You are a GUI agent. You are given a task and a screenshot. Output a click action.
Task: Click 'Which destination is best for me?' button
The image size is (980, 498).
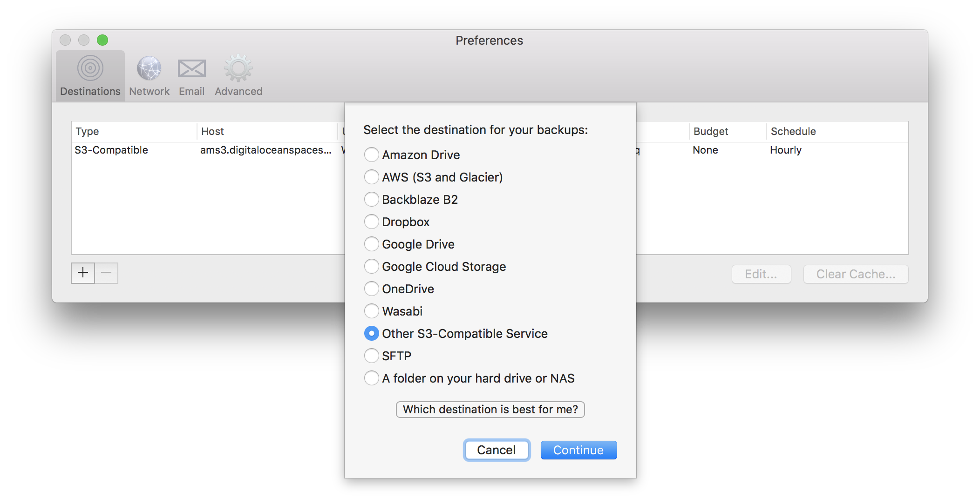pos(490,410)
